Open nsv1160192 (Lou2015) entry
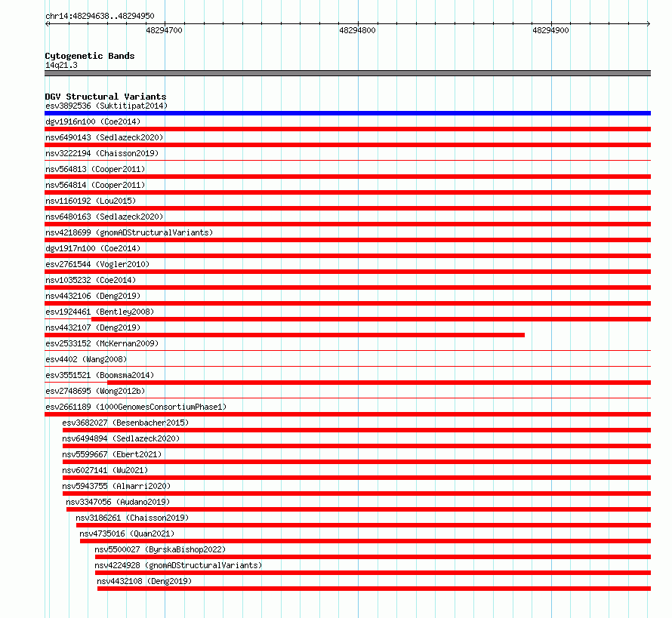The height and width of the screenshot is (618, 672). tap(91, 201)
